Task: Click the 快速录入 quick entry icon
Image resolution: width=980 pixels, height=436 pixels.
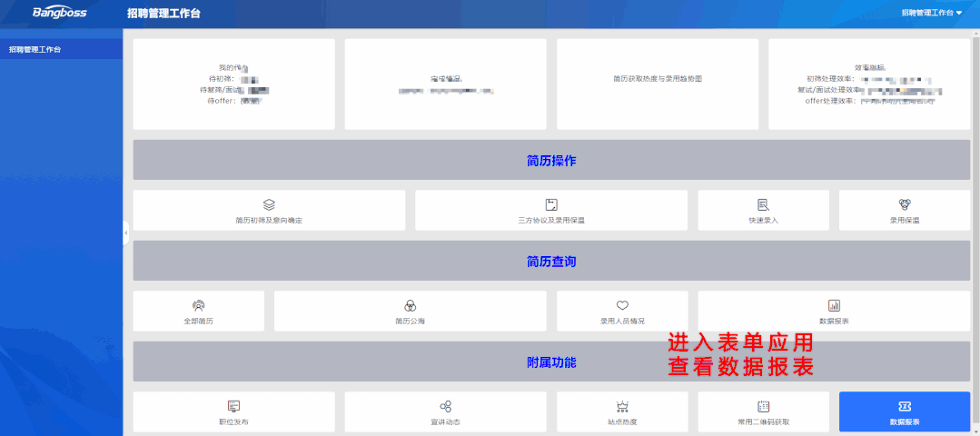Action: (x=763, y=205)
